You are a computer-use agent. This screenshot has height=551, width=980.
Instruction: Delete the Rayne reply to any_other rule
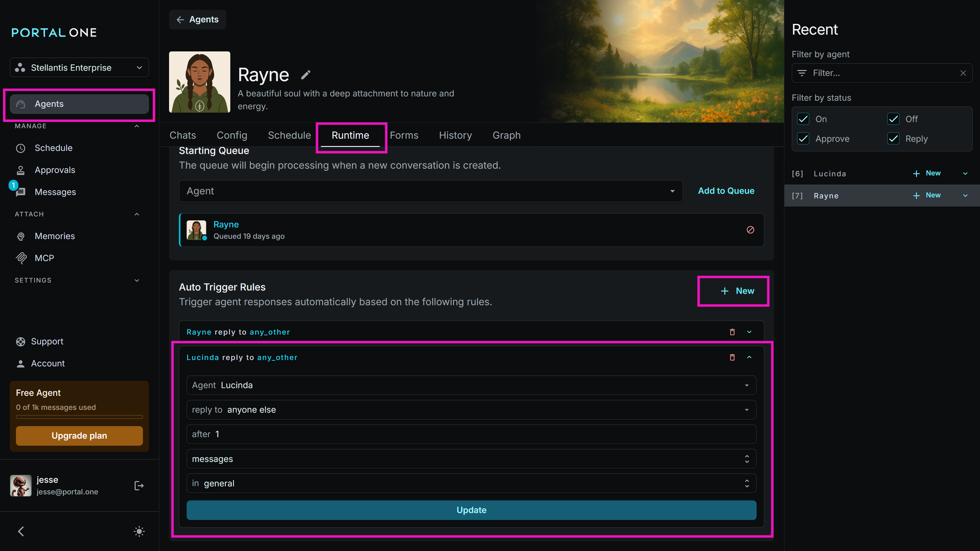pyautogui.click(x=732, y=332)
